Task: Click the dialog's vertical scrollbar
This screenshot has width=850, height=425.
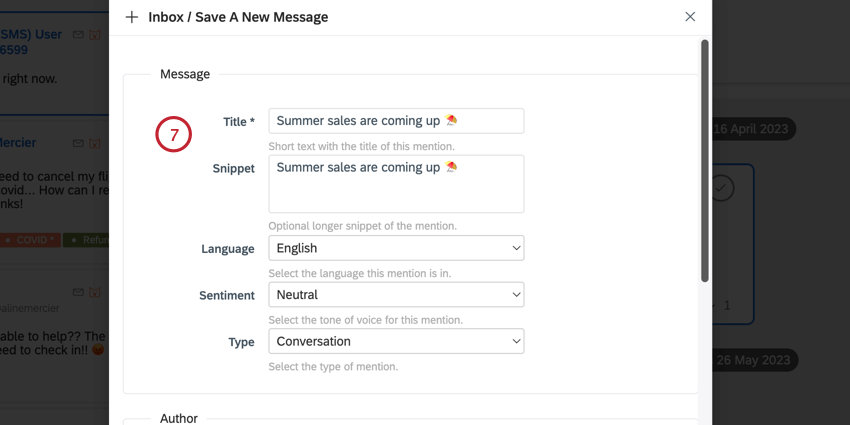Action: 705,160
